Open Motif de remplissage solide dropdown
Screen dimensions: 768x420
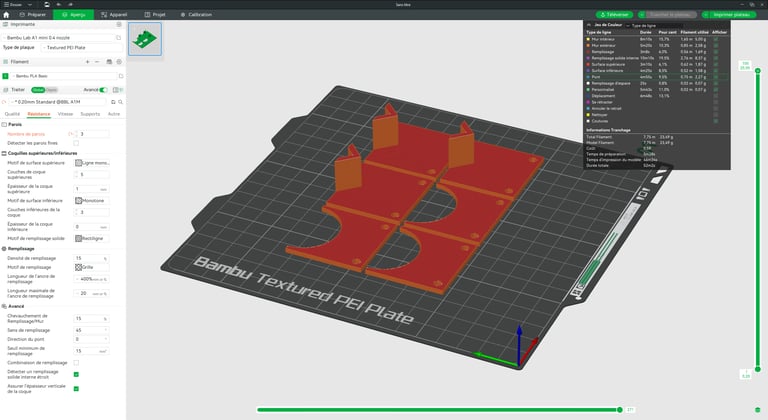tap(92, 238)
